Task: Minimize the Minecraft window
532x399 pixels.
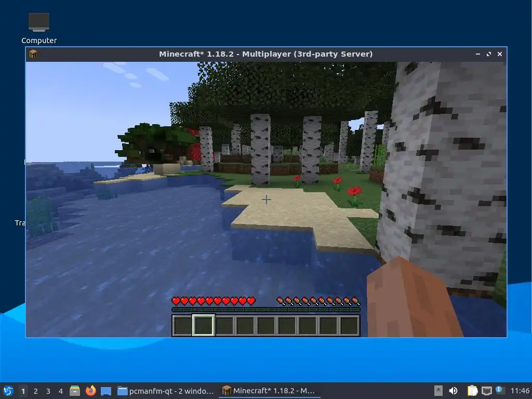Action: point(478,54)
